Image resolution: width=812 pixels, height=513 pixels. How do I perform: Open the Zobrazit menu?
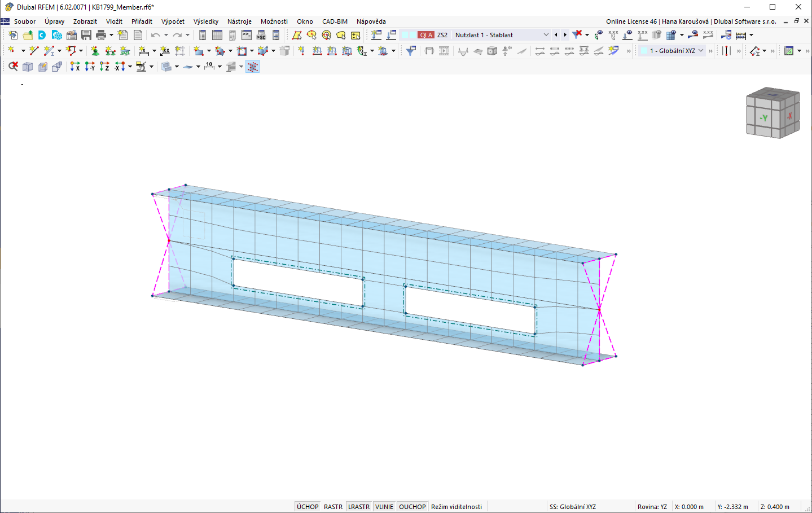pyautogui.click(x=85, y=21)
